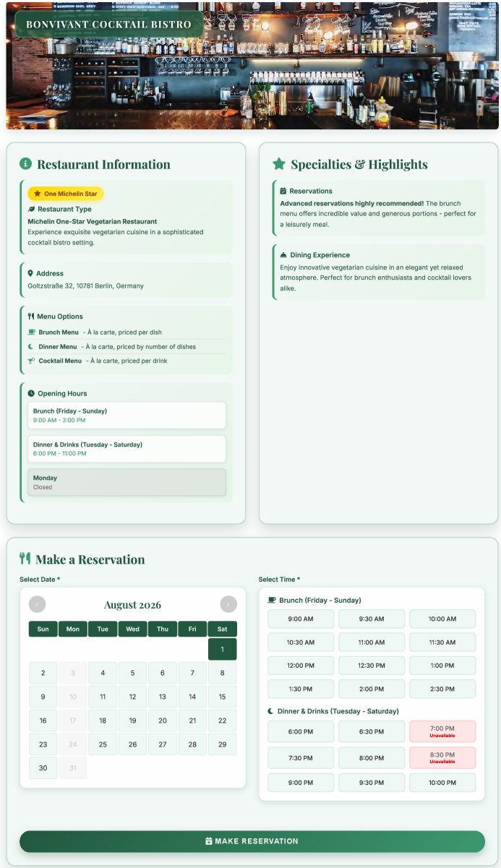Click the Dinner Menu row
The width and height of the screenshot is (501, 868).
(x=127, y=347)
